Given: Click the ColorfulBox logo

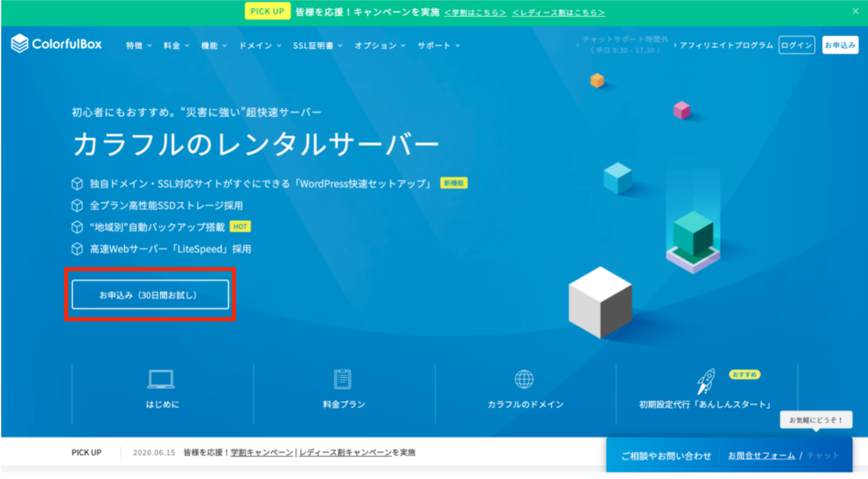Looking at the screenshot, I should point(57,44).
